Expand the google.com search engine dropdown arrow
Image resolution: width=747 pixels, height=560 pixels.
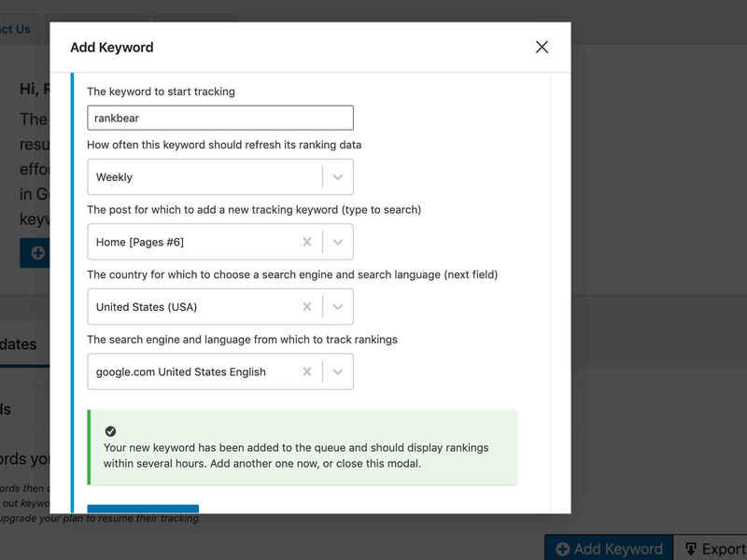[x=338, y=371]
